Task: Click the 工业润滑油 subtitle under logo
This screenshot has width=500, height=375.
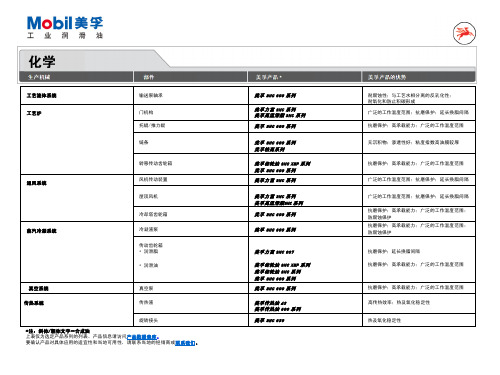Action: tap(65, 35)
